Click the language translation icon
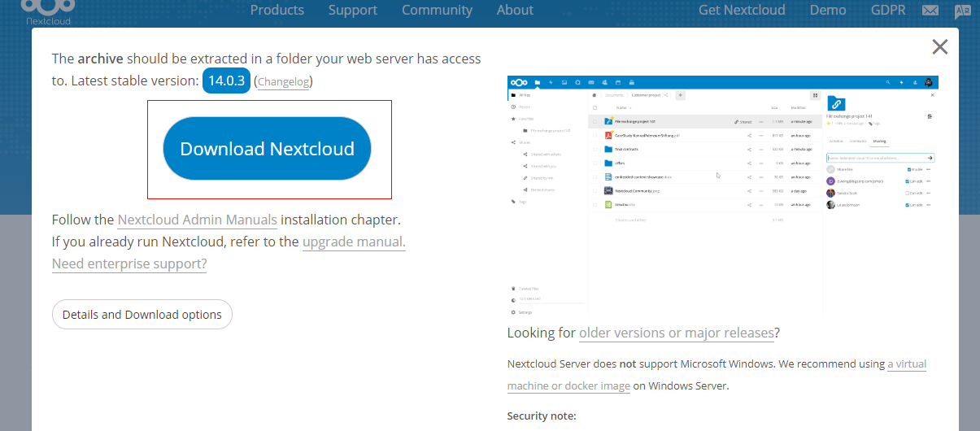The height and width of the screenshot is (431, 980). click(962, 11)
